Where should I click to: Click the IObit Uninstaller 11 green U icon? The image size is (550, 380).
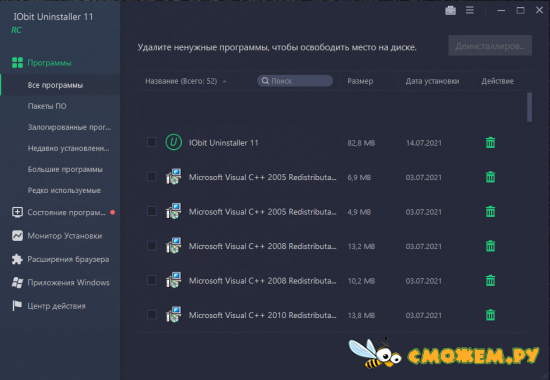pos(174,142)
